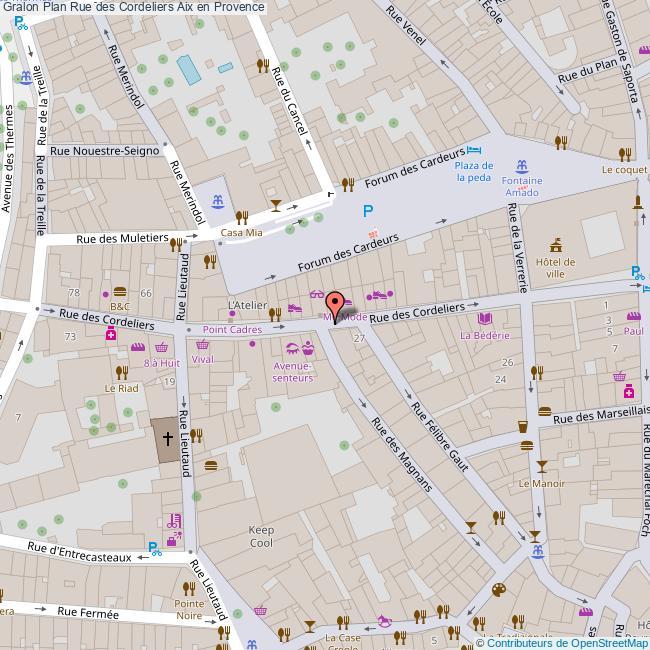Click the map title text at top

(x=133, y=7)
